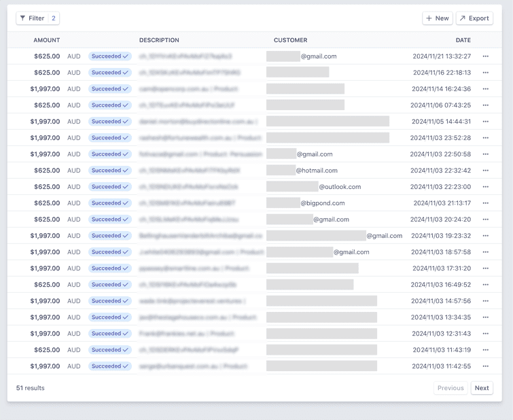Image resolution: width=513 pixels, height=420 pixels.
Task: Open more options for the 12:31:43 payment
Action: [486, 334]
